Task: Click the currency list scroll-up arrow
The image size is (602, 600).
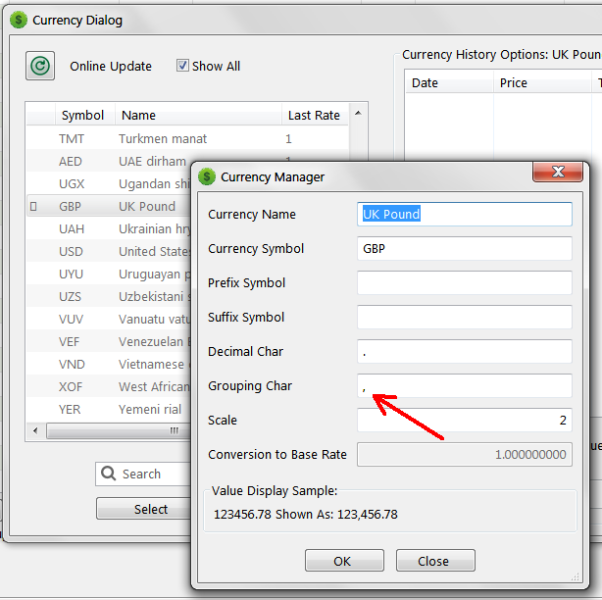Action: coord(359,115)
